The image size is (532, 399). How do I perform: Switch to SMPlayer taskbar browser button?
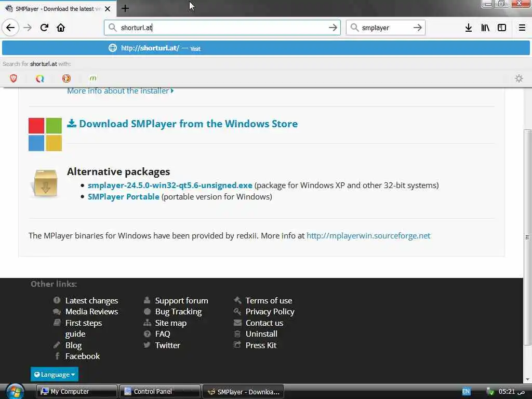243,392
